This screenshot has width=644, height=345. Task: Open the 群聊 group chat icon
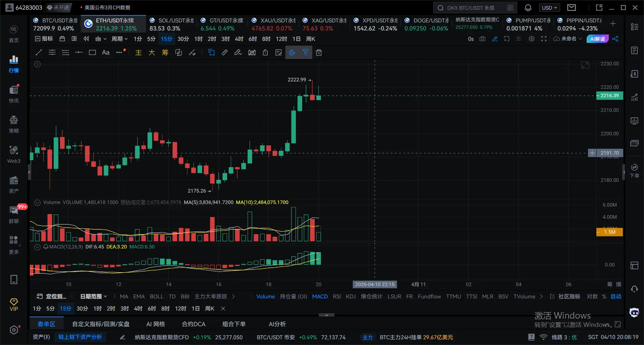point(14,215)
